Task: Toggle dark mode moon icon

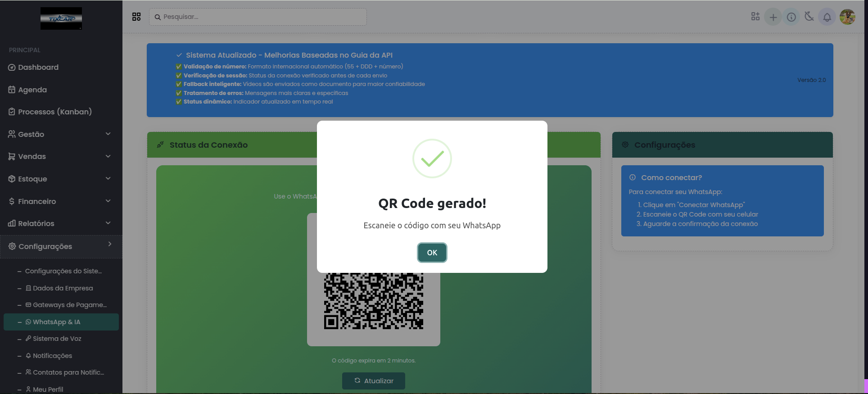Action: point(809,17)
